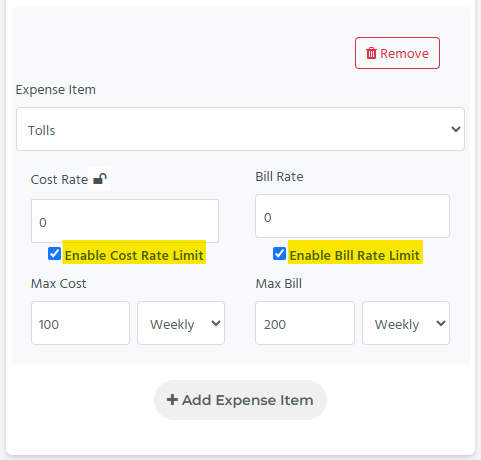Click the Max Cost label text
Viewport: 481px width, 460px height.
click(x=59, y=284)
